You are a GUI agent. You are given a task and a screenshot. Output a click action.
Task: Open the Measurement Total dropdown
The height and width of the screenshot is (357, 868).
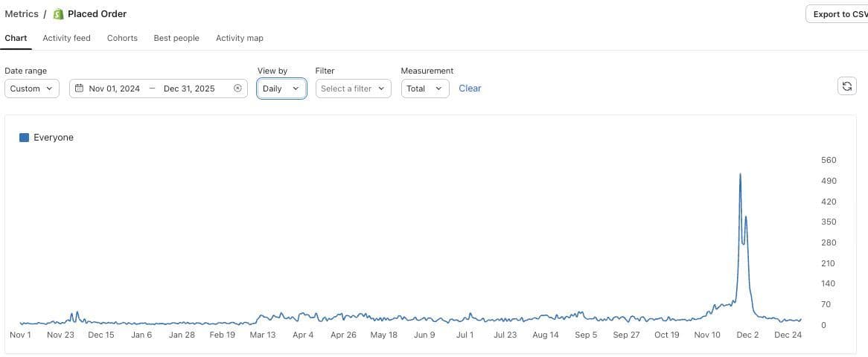tap(424, 89)
